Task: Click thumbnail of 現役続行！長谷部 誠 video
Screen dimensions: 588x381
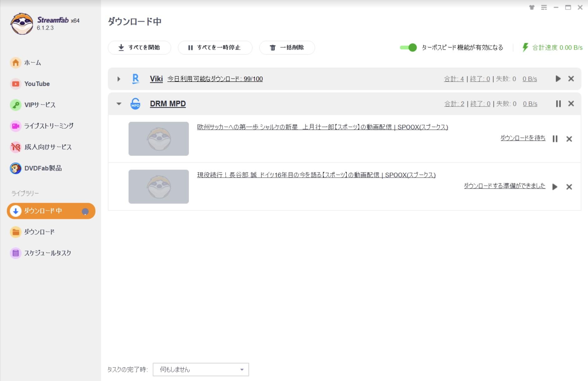Action: [159, 186]
